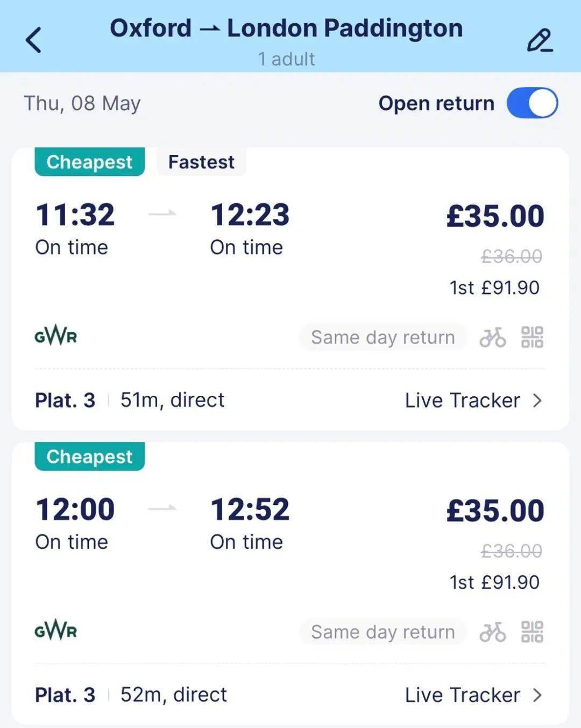Tap the Oxford to London Paddington title
This screenshot has height=728, width=581.
[286, 28]
